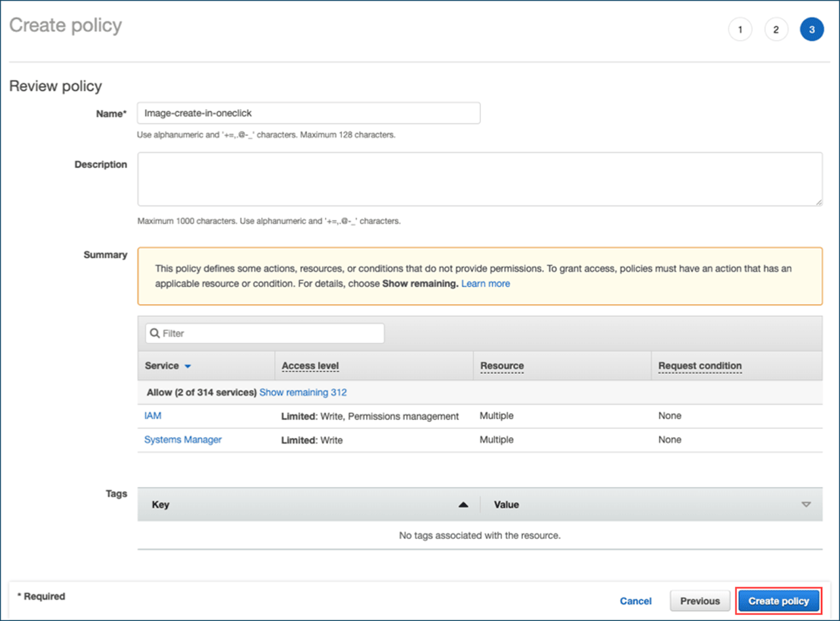Click the magnifier icon in Filter
Image resolution: width=840 pixels, height=621 pixels.
pyautogui.click(x=155, y=333)
